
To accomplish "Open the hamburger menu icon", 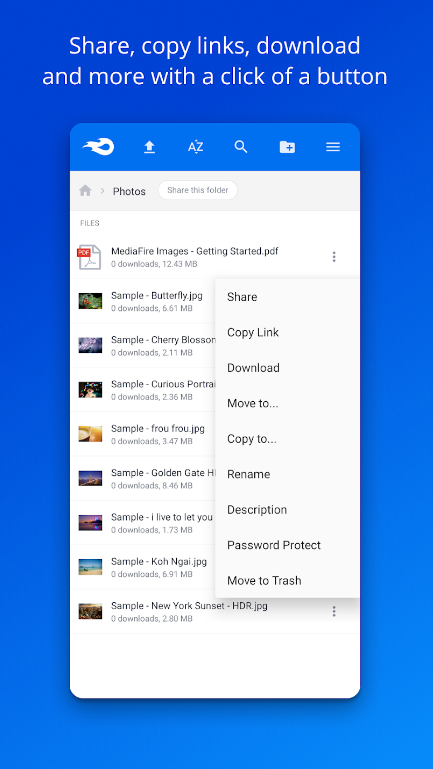I will coord(333,147).
